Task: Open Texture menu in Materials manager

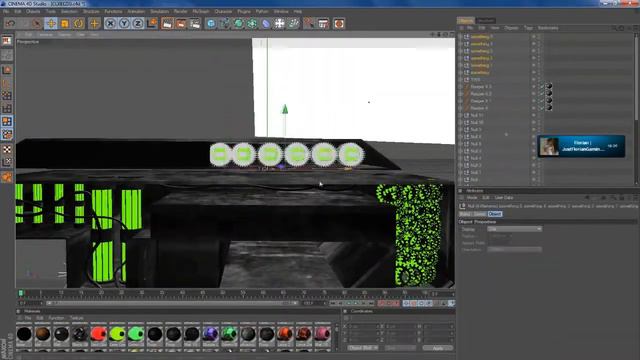Action: (x=76, y=318)
